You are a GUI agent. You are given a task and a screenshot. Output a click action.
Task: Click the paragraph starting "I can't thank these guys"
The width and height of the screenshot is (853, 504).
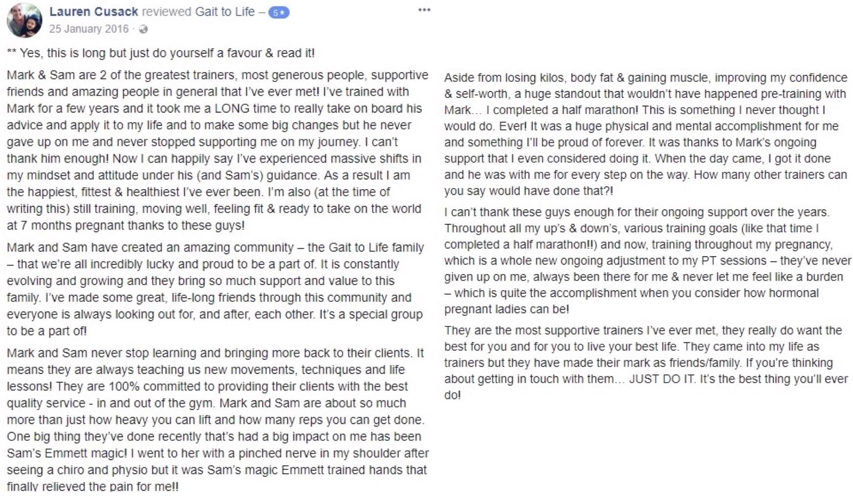[x=645, y=261]
